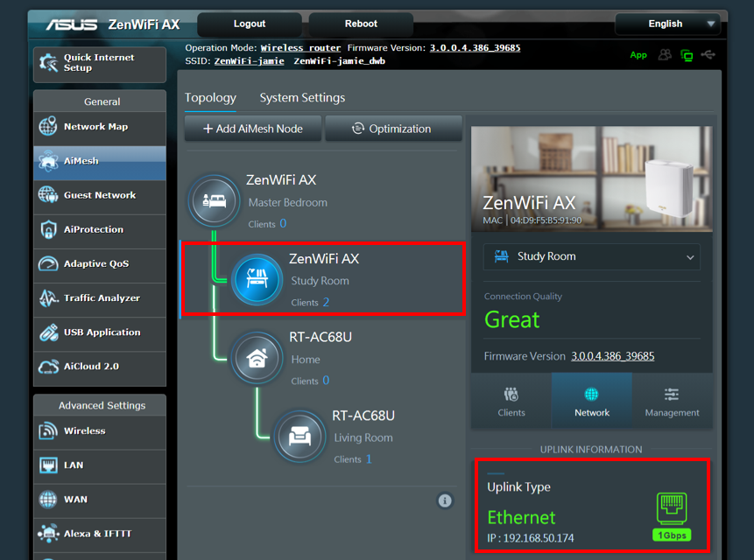Viewport: 754px width, 560px height.
Task: Click the MAC address 04:D9:F5:B5:91:90
Action: coord(546,220)
